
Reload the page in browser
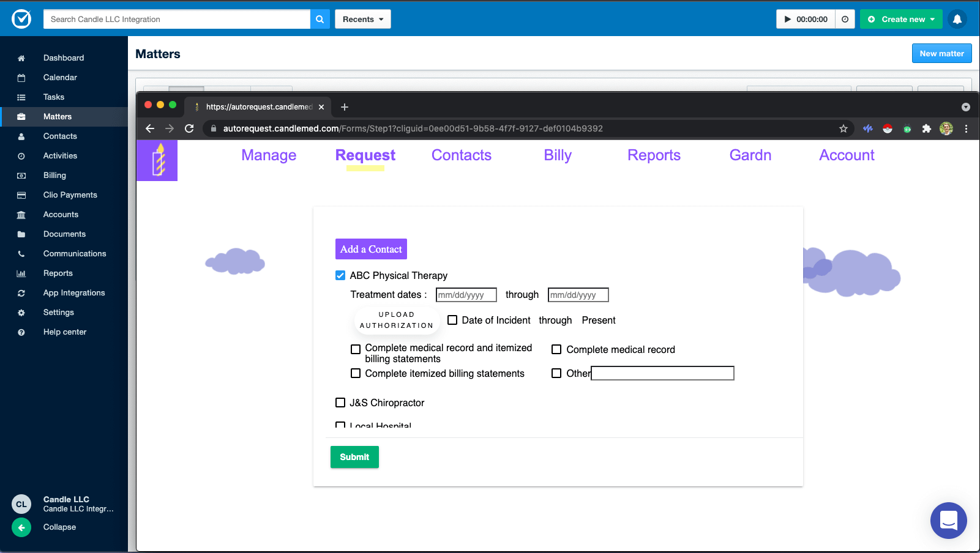189,128
